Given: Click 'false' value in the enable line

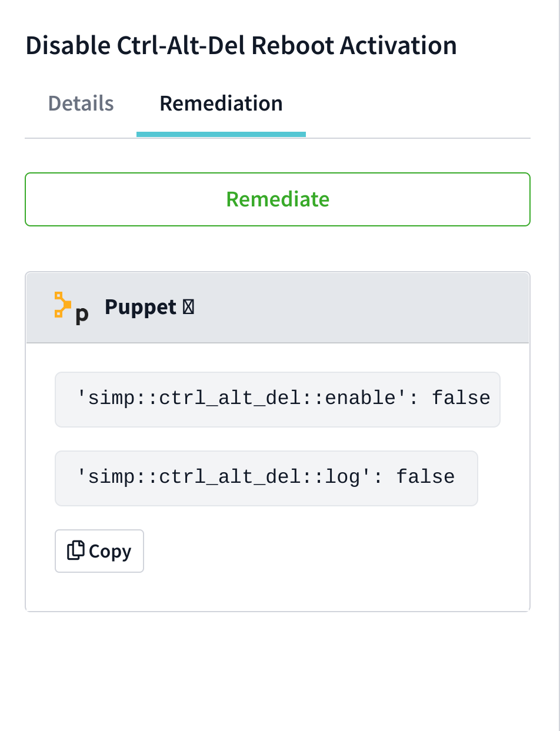Looking at the screenshot, I should (x=461, y=398).
